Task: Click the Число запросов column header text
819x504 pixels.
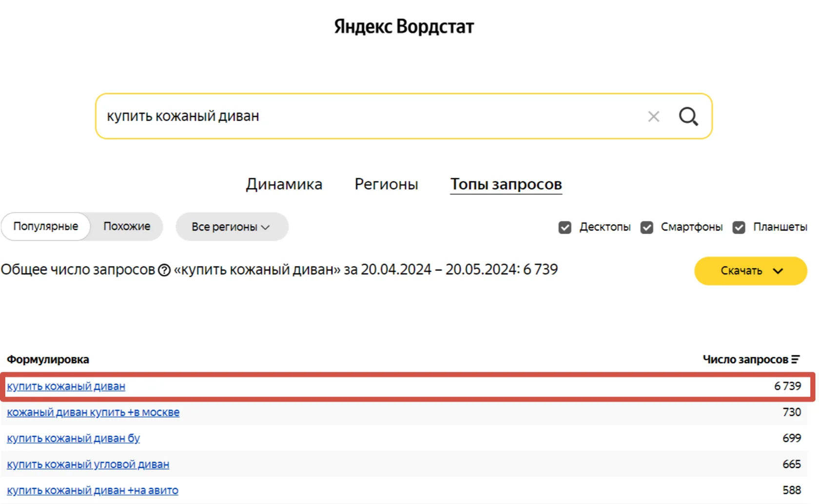Action: pyautogui.click(x=745, y=360)
